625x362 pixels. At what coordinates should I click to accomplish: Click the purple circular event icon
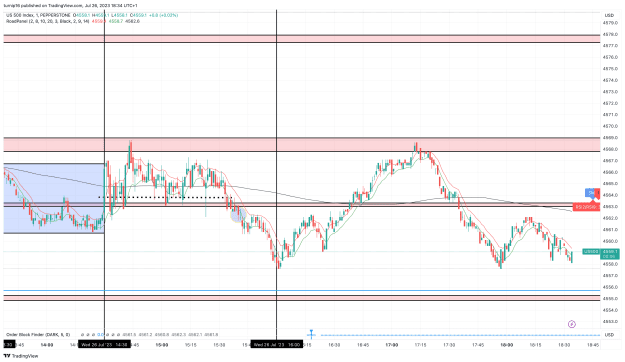click(572, 324)
